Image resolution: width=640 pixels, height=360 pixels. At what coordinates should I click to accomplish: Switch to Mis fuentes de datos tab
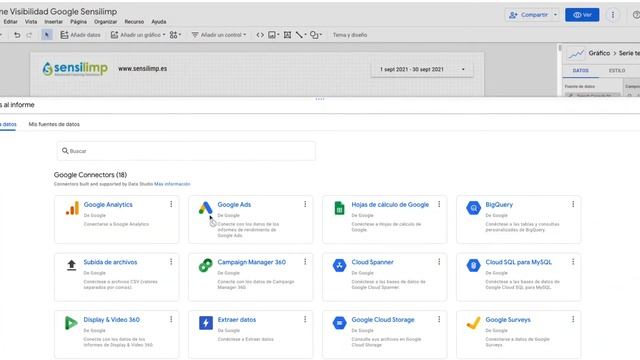tap(54, 124)
